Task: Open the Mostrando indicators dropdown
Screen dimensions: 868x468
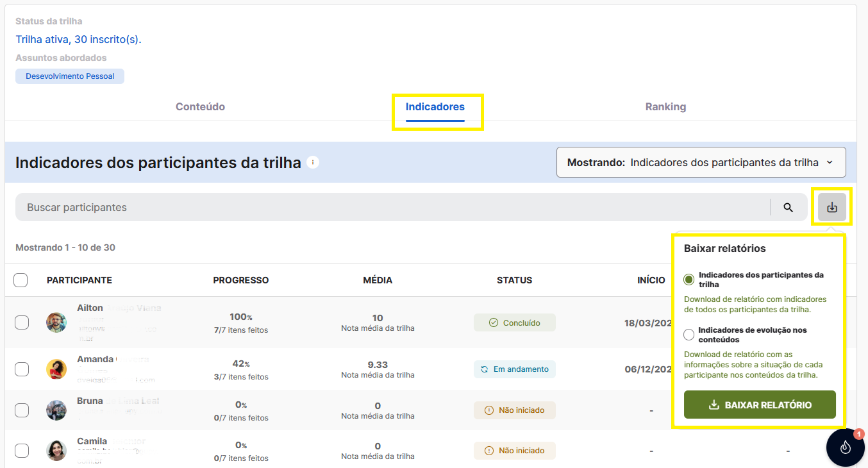Action: click(701, 162)
